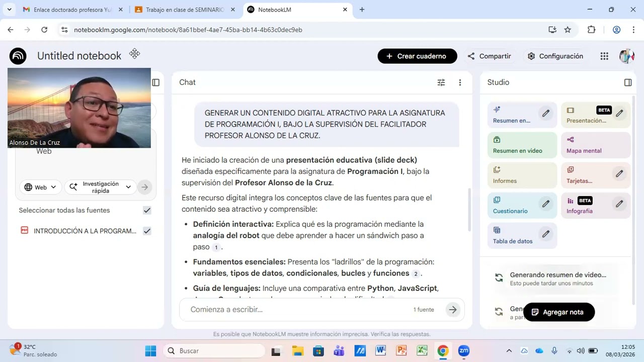Edit Infografía pencil icon
Image resolution: width=644 pixels, height=362 pixels.
[619, 204]
